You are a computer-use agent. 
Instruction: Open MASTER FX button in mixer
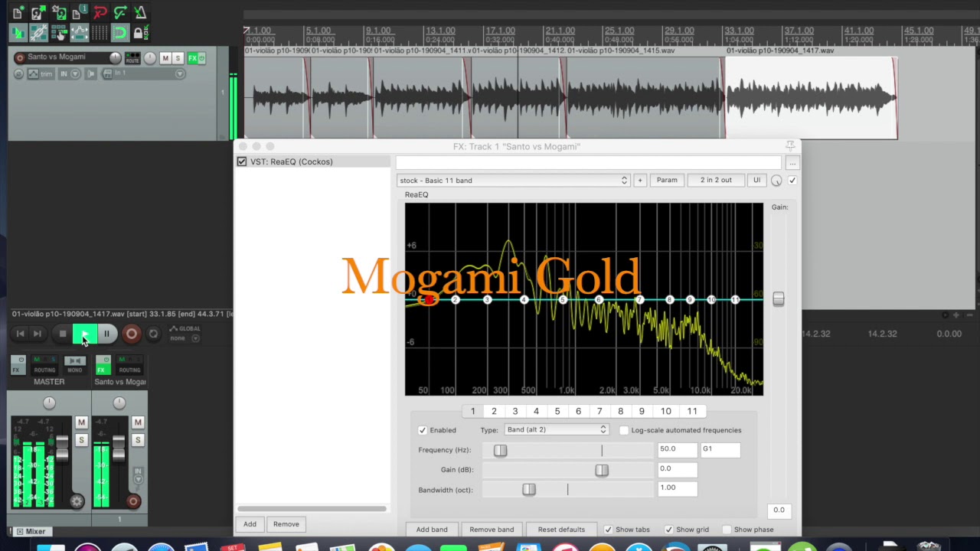click(18, 365)
